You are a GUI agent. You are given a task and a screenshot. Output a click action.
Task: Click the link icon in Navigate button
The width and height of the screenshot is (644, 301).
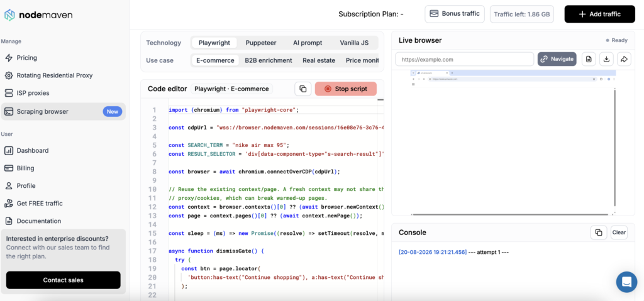point(544,59)
